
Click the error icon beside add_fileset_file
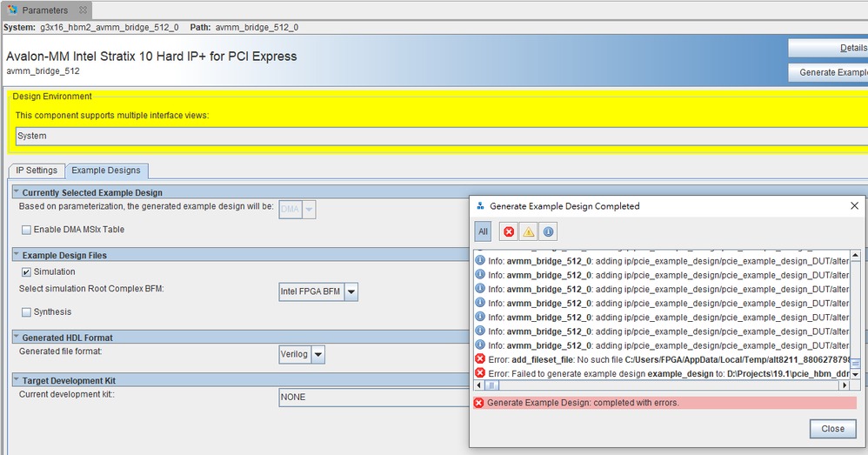480,359
